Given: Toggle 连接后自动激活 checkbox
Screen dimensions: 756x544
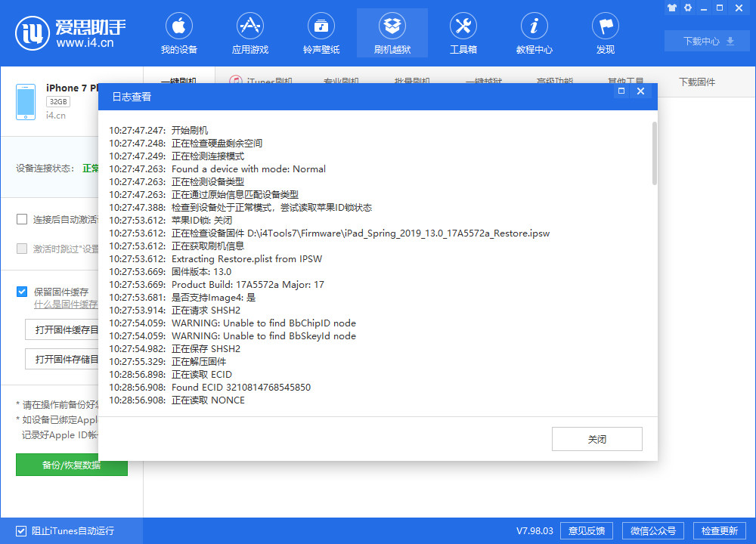Looking at the screenshot, I should pos(22,219).
